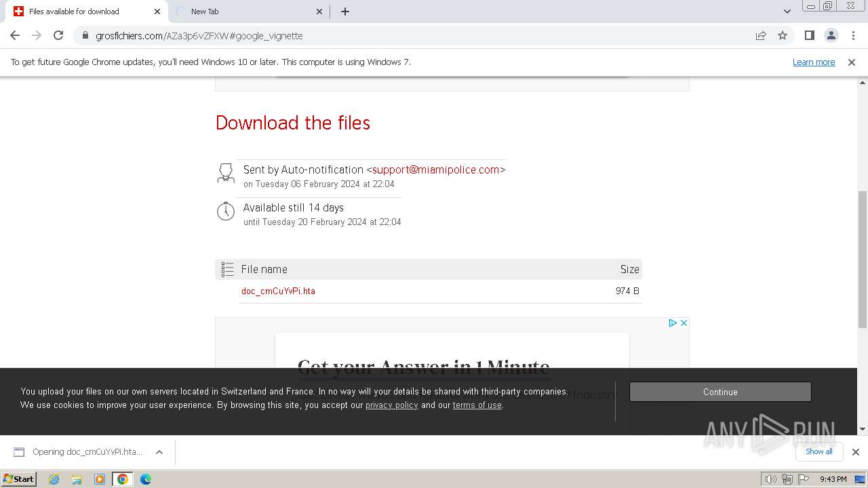The height and width of the screenshot is (488, 868).
Task: Open the terms of use link
Action: (477, 405)
